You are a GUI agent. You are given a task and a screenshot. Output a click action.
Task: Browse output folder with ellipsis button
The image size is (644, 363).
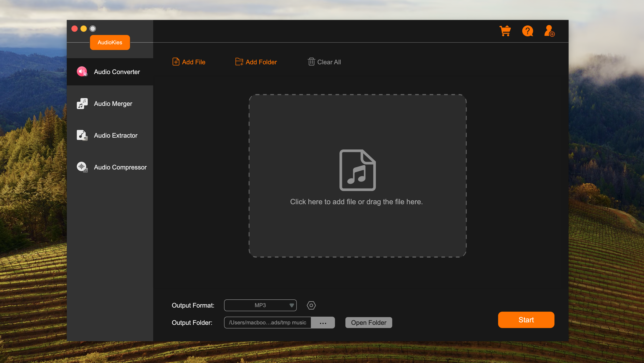tap(323, 323)
